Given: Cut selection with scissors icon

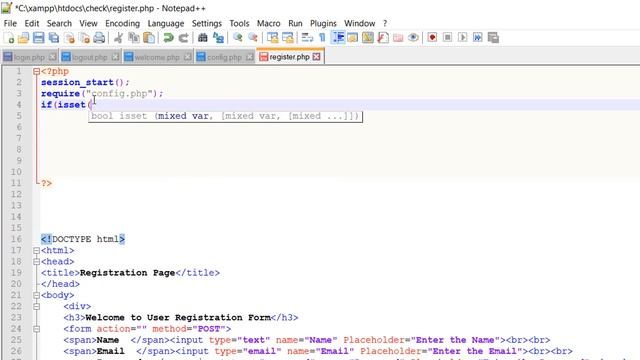Looking at the screenshot, I should coord(118,38).
